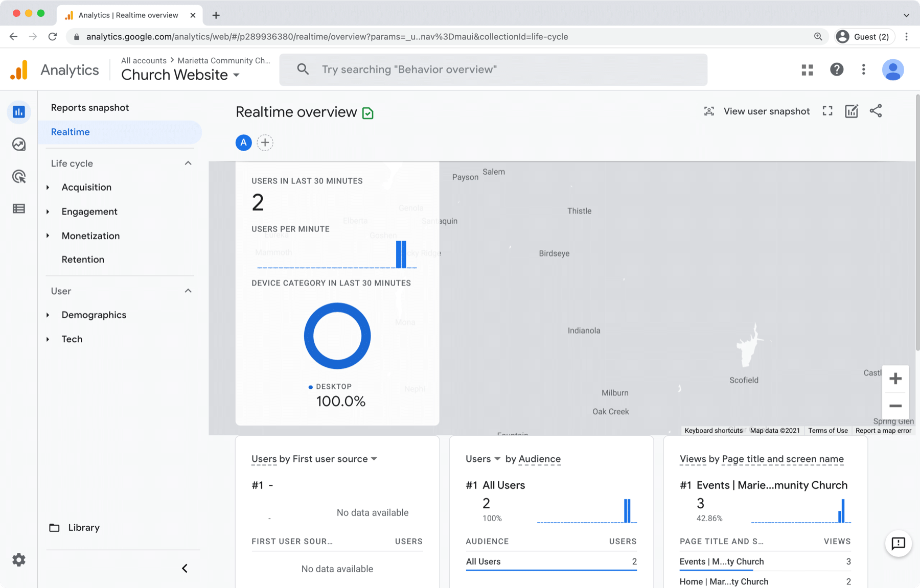Open Chrome three-dot menu
This screenshot has height=588, width=920.
pos(907,37)
